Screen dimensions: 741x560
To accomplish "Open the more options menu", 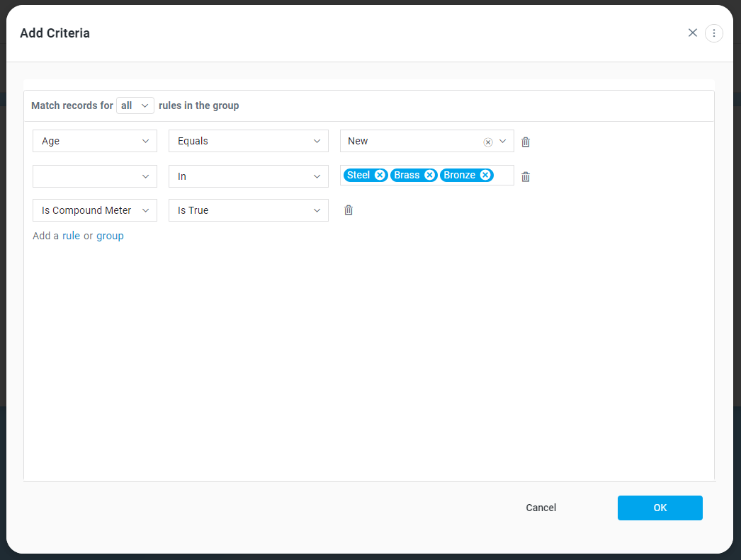I will [713, 33].
